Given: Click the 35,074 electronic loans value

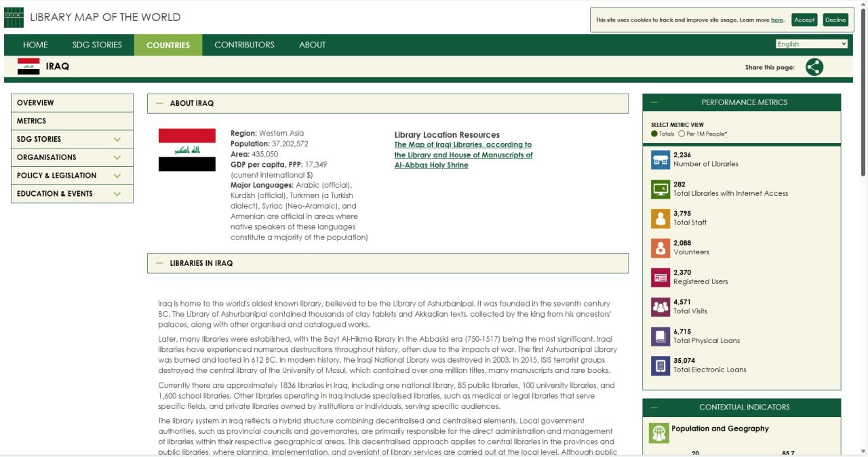Looking at the screenshot, I should 684,361.
